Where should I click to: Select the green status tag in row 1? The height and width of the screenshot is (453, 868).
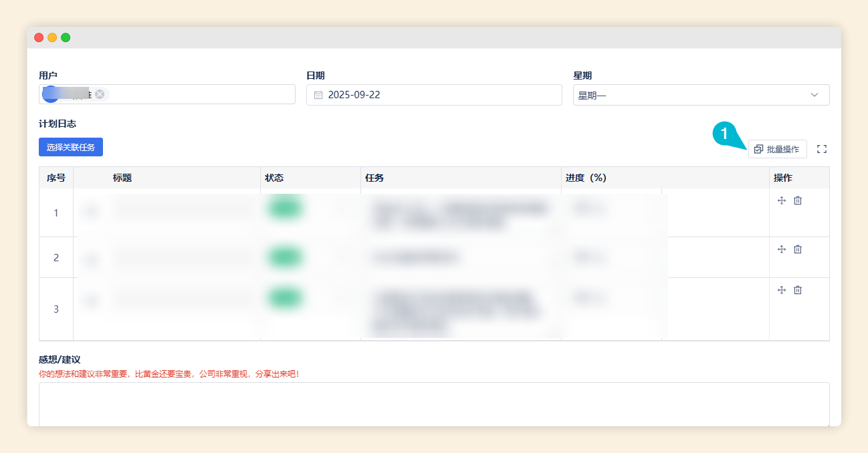(284, 208)
